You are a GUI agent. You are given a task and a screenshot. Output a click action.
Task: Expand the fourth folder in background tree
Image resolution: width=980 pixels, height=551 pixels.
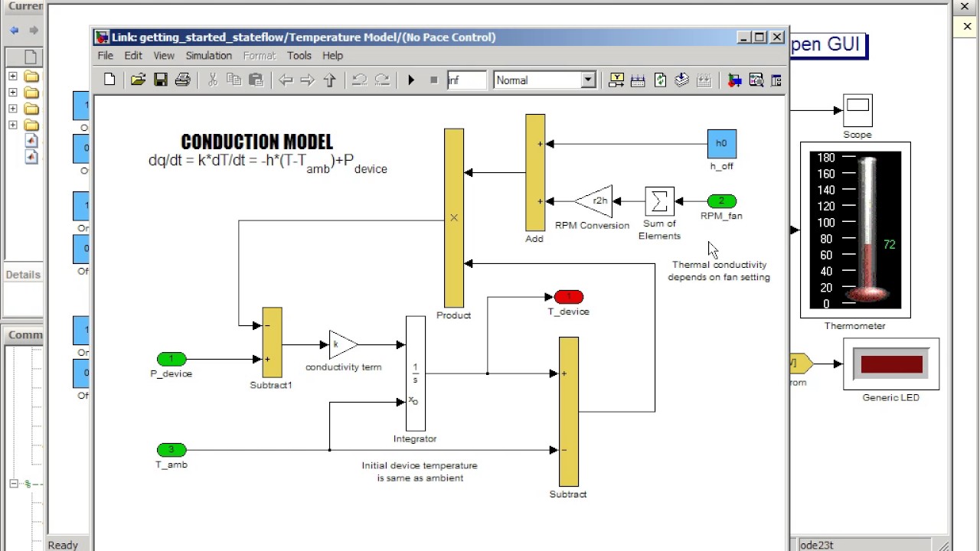coord(12,125)
